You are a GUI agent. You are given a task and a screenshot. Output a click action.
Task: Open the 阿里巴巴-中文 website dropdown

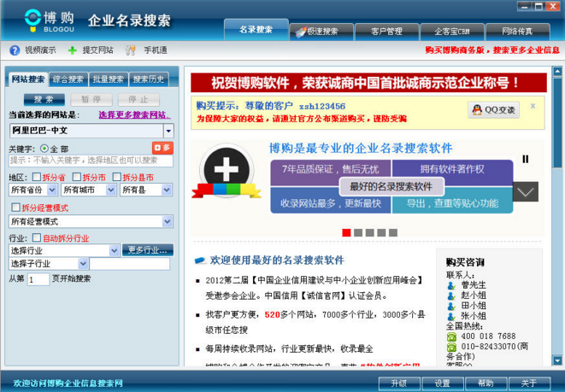coord(168,131)
